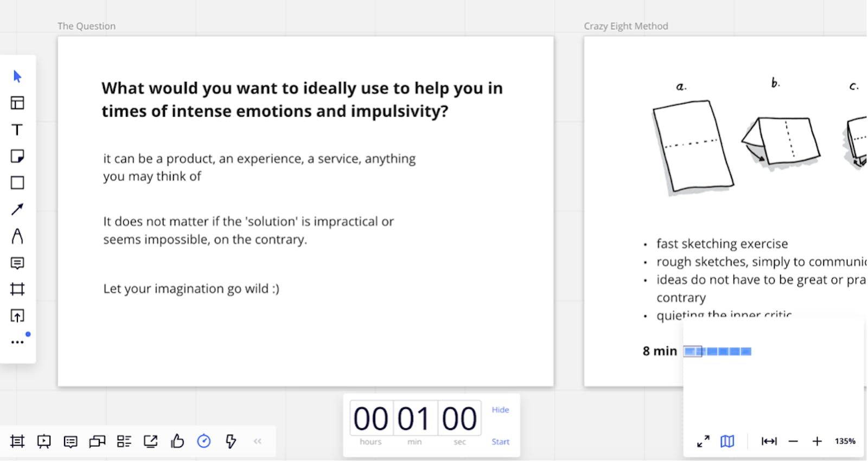The image size is (868, 462).
Task: Click Hide on the timer panel
Action: point(500,410)
